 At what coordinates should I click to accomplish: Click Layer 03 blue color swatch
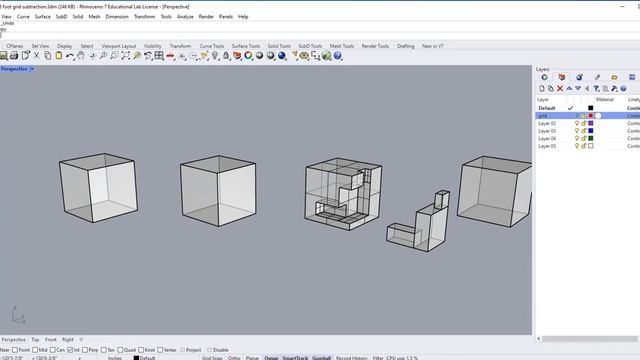tap(591, 131)
